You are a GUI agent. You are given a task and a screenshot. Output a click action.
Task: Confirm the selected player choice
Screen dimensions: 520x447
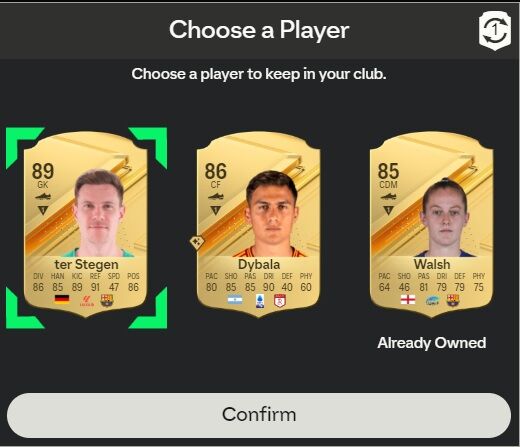tap(259, 415)
